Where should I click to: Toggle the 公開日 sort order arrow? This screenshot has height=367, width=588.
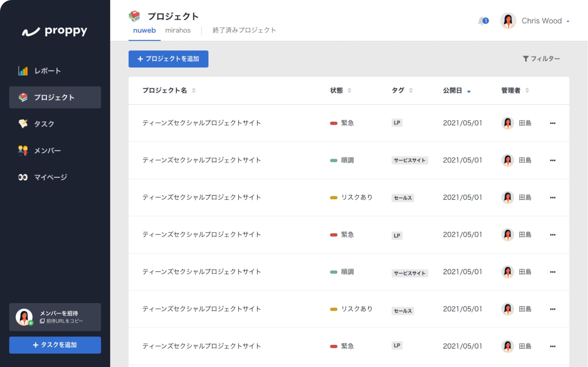[x=469, y=91]
